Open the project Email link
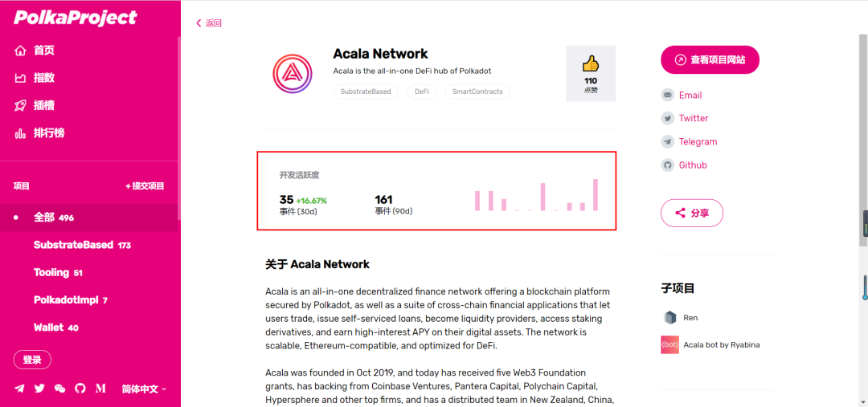The height and width of the screenshot is (407, 868). click(690, 95)
